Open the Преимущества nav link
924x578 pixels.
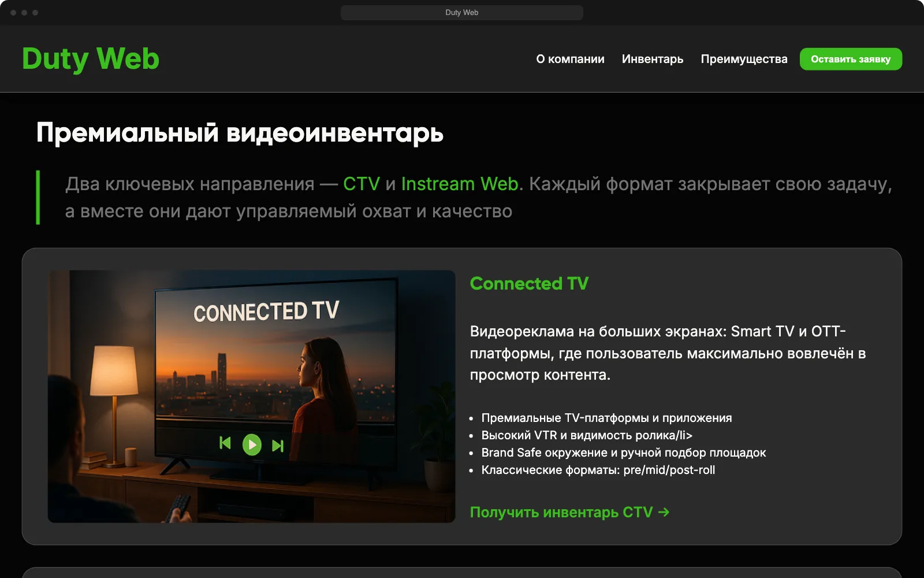744,59
